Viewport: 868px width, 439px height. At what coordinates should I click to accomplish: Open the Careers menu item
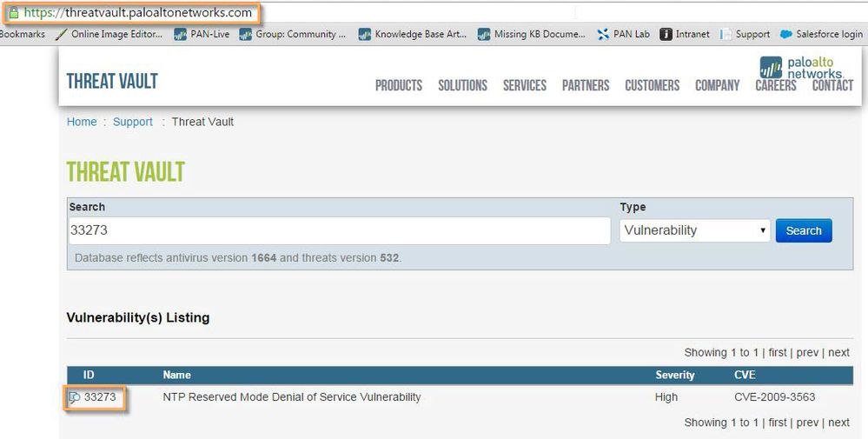tap(776, 85)
